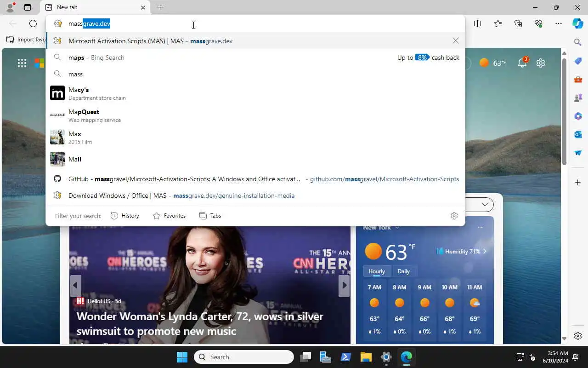The image size is (588, 368).
Task: Open Windows Start button
Action: (182, 357)
